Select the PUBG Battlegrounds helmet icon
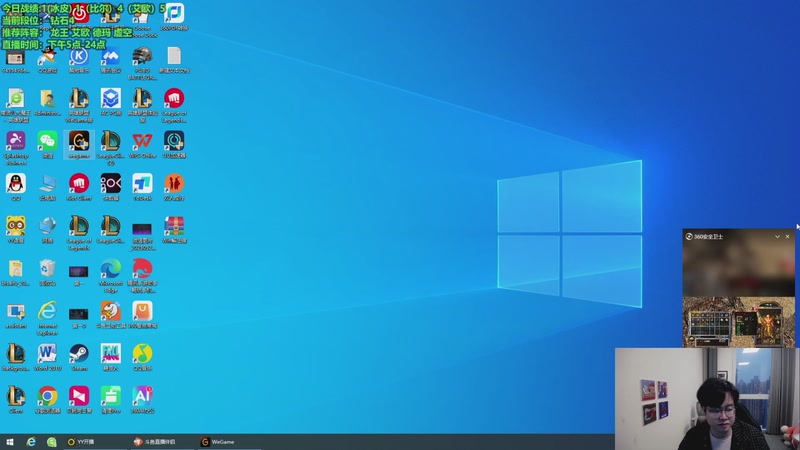This screenshot has height=450, width=800. click(142, 56)
